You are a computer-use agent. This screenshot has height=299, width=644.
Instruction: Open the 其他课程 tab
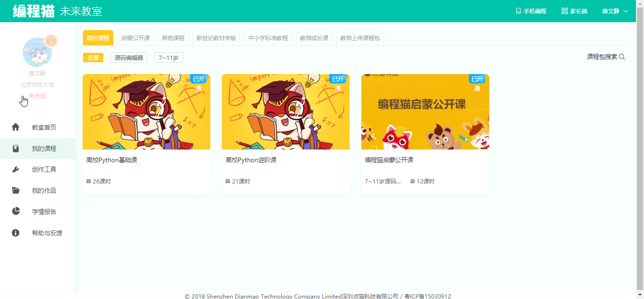coord(173,38)
